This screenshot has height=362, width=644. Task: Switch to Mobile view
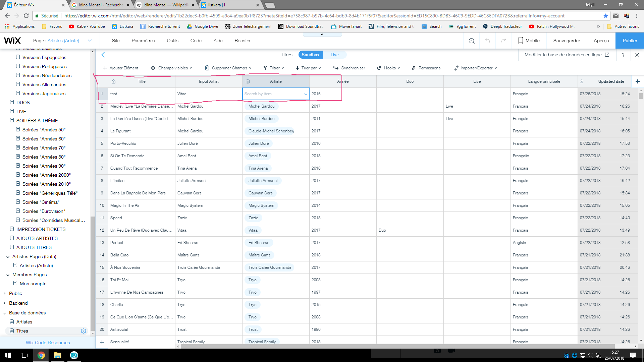click(x=529, y=41)
